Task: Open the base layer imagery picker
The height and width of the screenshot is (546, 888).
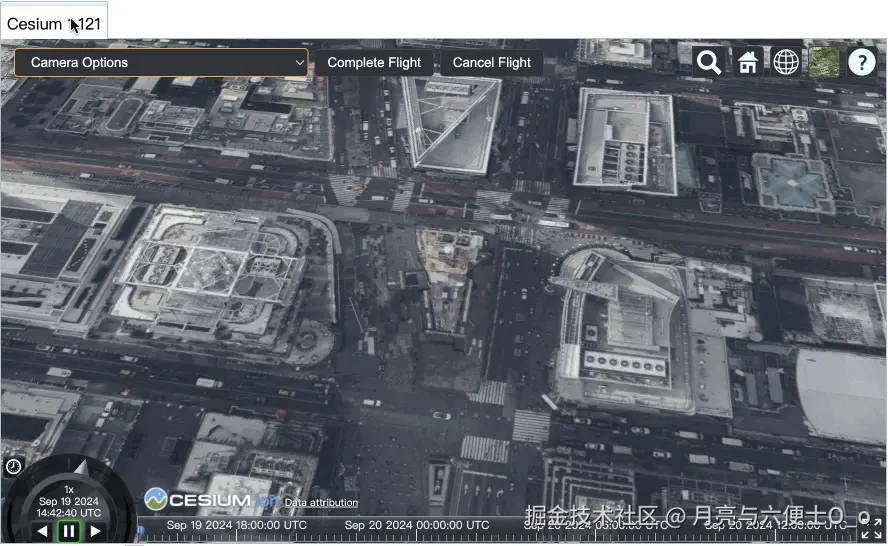Action: click(x=823, y=62)
